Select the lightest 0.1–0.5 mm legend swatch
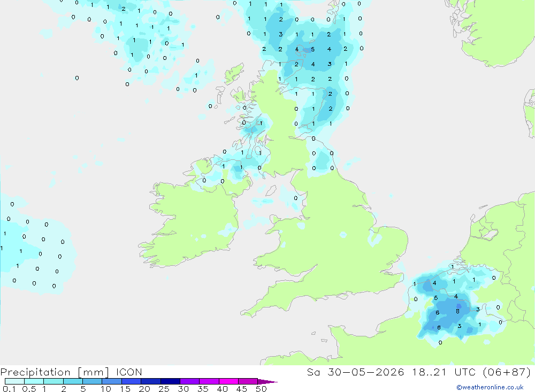Viewport: 535px width, 392px height. pos(14,381)
